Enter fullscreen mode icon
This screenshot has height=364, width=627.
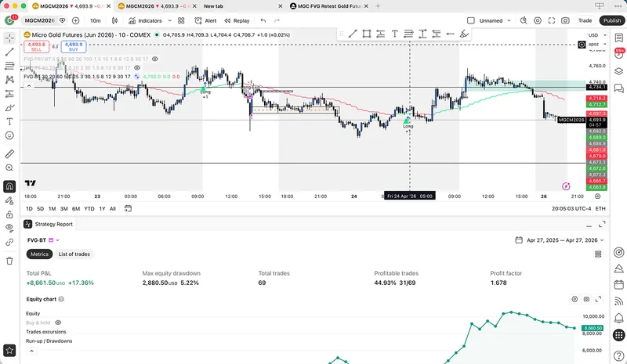pyautogui.click(x=552, y=20)
